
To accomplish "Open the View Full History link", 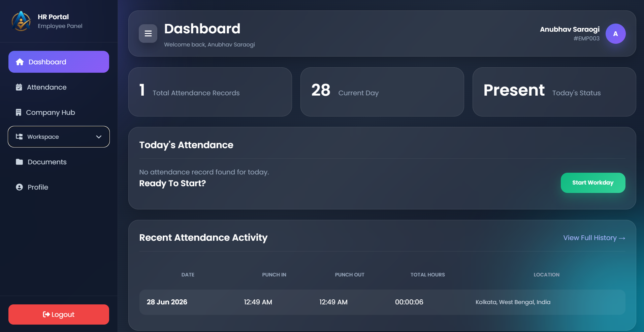I will click(594, 238).
